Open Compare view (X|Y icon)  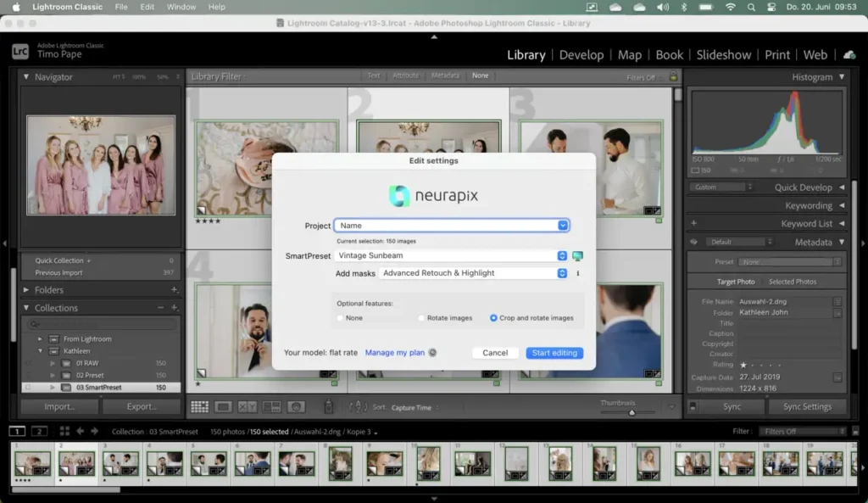248,407
